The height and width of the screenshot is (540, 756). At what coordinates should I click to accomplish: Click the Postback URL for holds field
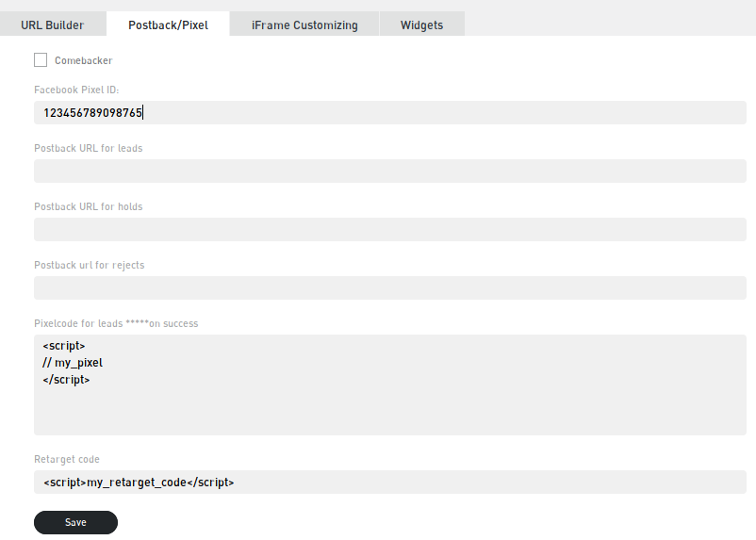tap(390, 230)
